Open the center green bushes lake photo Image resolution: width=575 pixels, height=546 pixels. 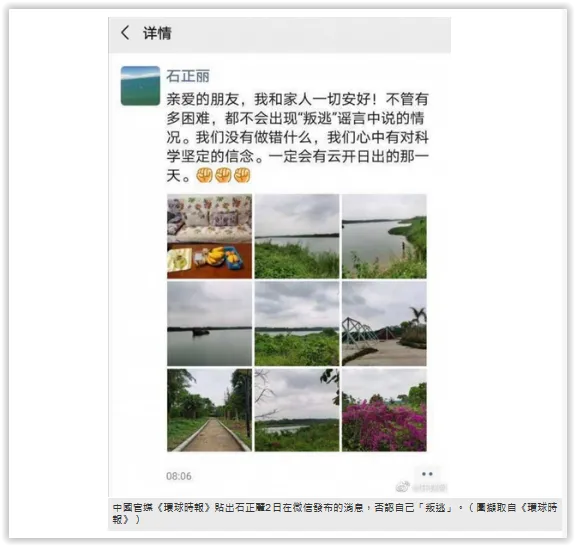[x=297, y=324]
